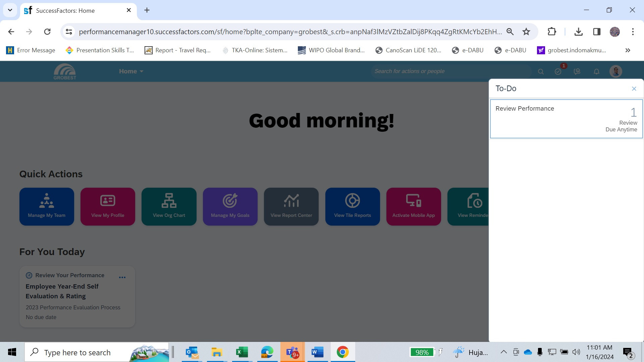Screen dimensions: 644x362
Task: Click the search magnifier icon in header
Action: point(541,71)
